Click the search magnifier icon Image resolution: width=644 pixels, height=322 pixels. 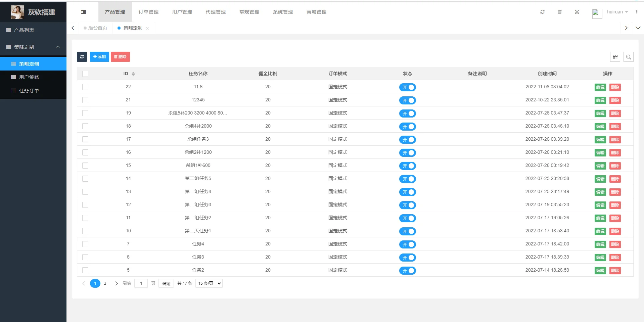[628, 57]
